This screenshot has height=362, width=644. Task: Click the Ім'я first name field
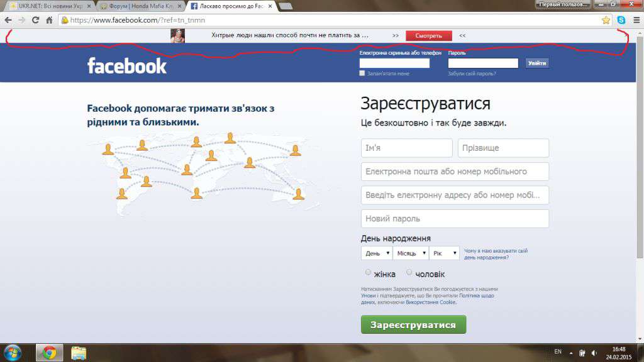click(407, 148)
